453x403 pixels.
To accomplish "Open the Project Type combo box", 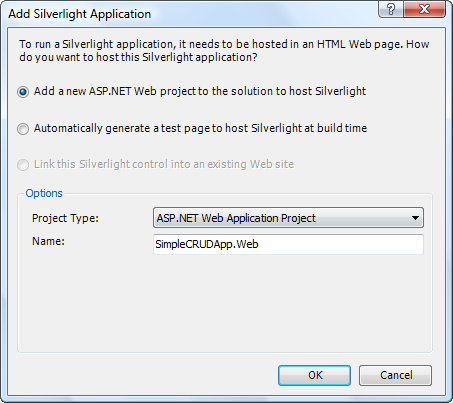I will 288,218.
